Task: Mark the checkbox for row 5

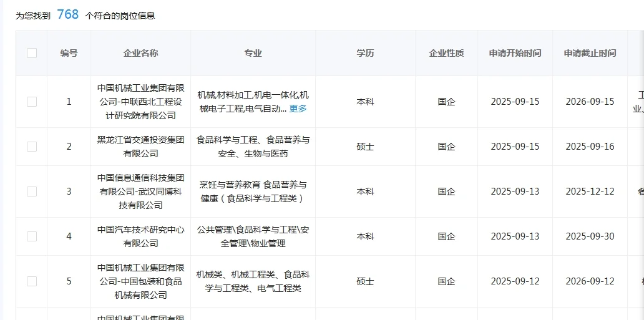Action: click(x=32, y=281)
